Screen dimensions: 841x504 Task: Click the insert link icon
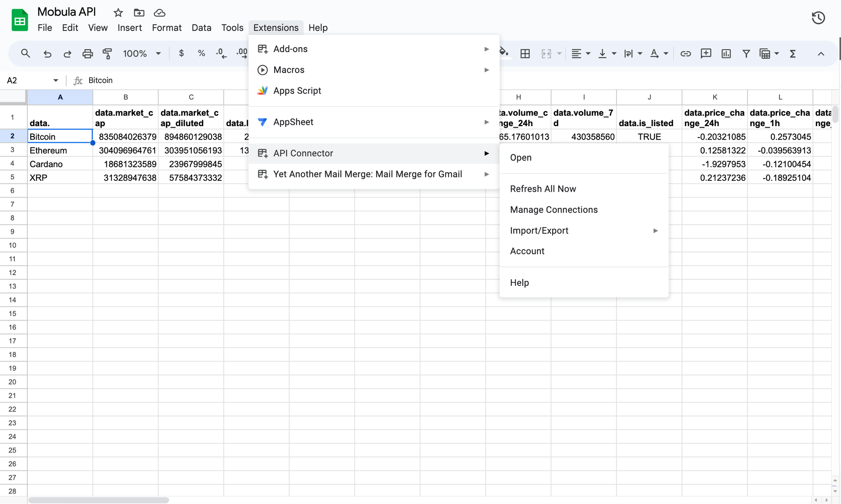(x=685, y=53)
